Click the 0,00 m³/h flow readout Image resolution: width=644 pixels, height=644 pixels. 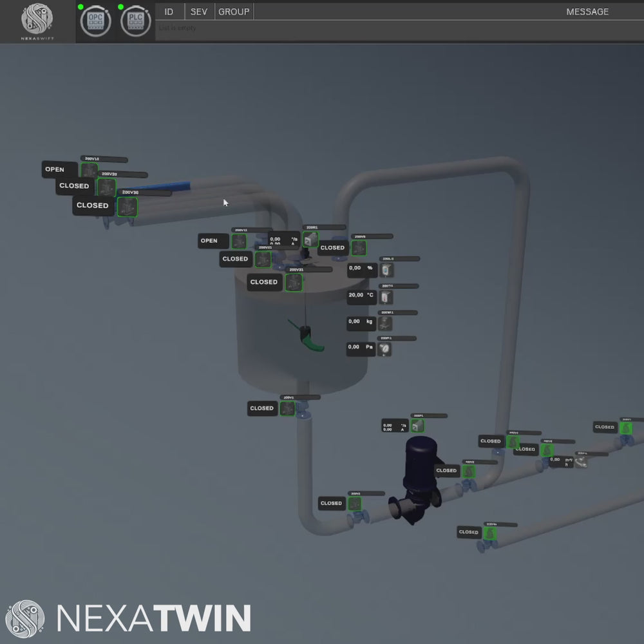561,462
